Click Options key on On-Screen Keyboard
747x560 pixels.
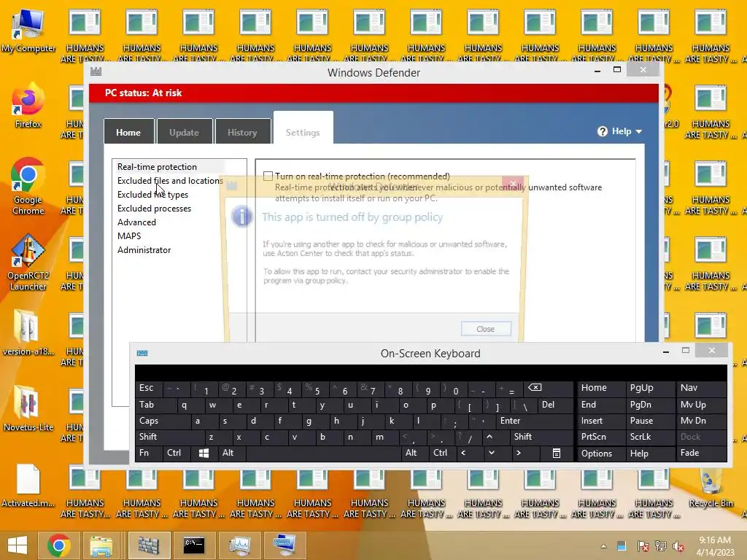601,453
